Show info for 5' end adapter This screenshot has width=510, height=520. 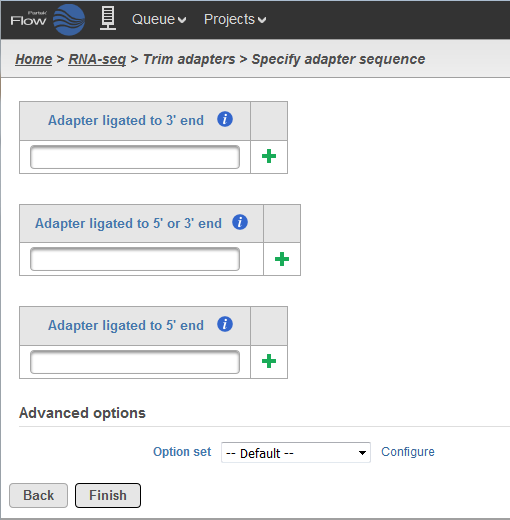pyautogui.click(x=225, y=324)
